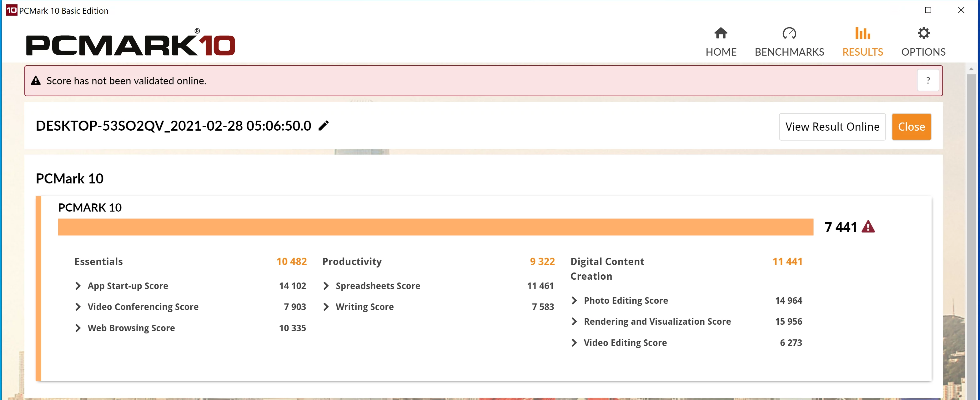Click the Essentials heading
Image resolution: width=980 pixels, height=400 pixels.
coord(98,261)
